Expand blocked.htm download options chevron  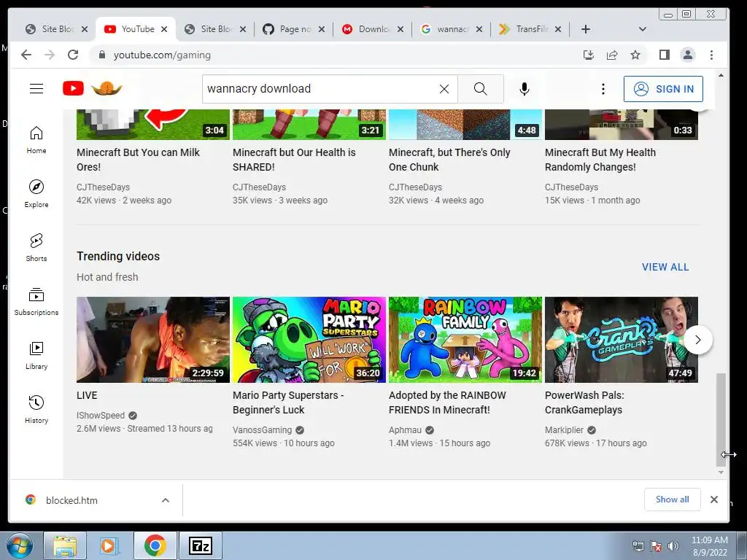click(x=166, y=500)
